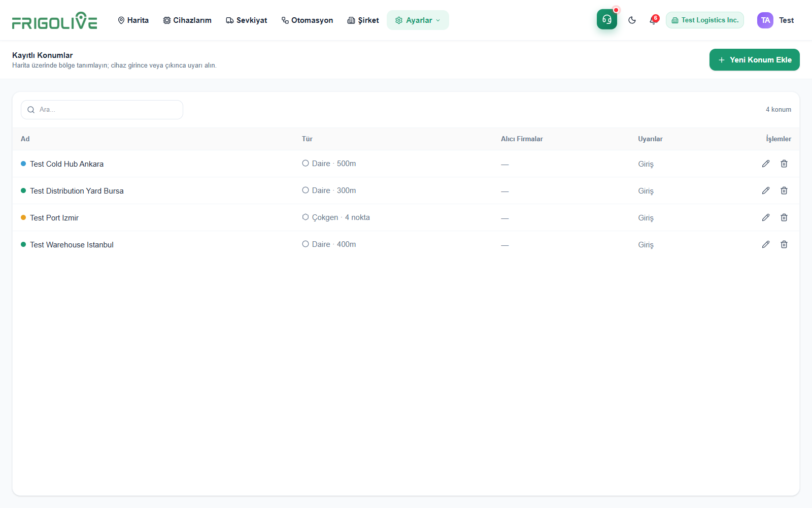
Task: Click Daire · 400m type cell
Action: pos(329,244)
